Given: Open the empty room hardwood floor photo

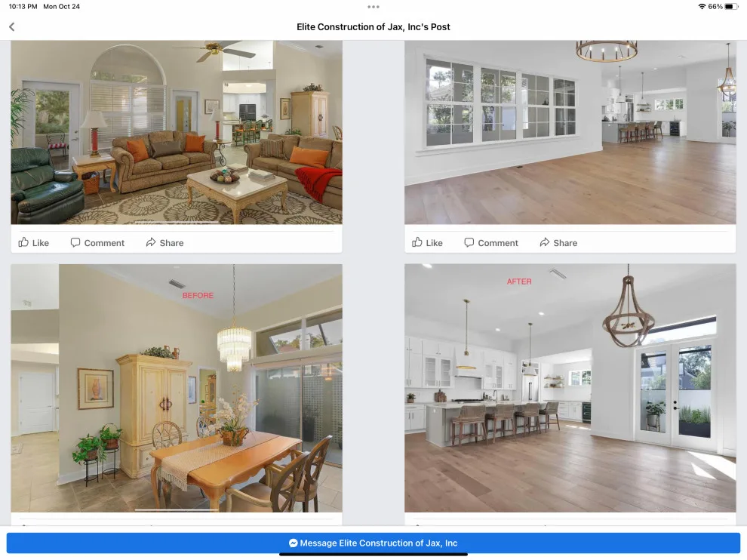Looking at the screenshot, I should 570,132.
